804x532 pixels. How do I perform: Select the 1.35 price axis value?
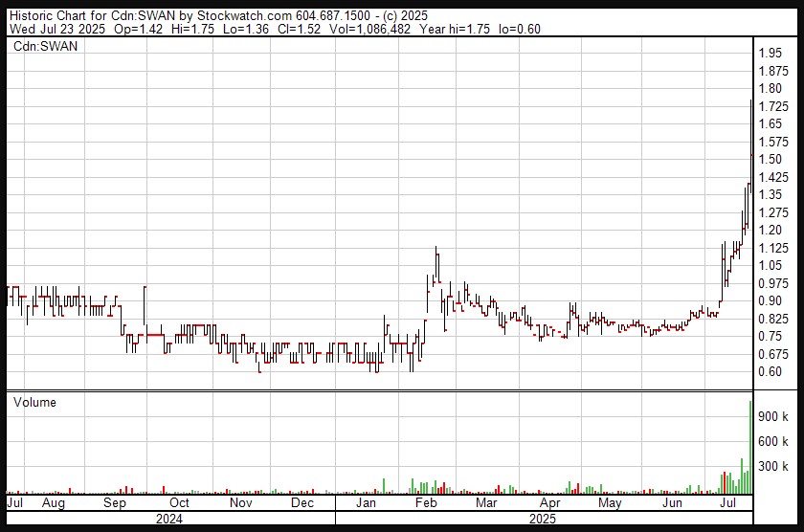(x=770, y=194)
